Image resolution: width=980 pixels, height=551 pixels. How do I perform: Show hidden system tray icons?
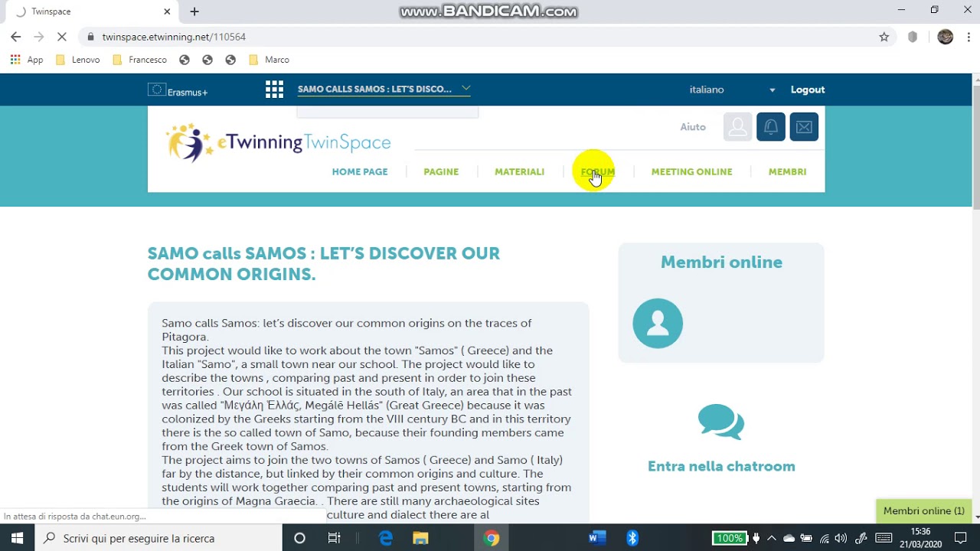[772, 538]
